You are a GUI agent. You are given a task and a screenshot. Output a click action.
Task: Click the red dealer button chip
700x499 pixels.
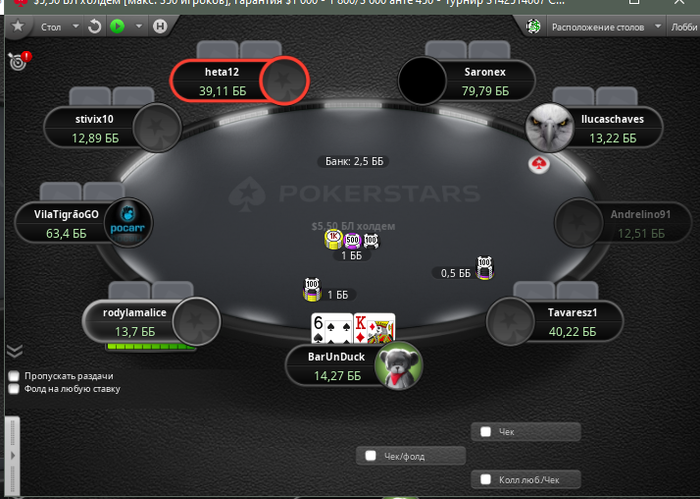tap(539, 164)
